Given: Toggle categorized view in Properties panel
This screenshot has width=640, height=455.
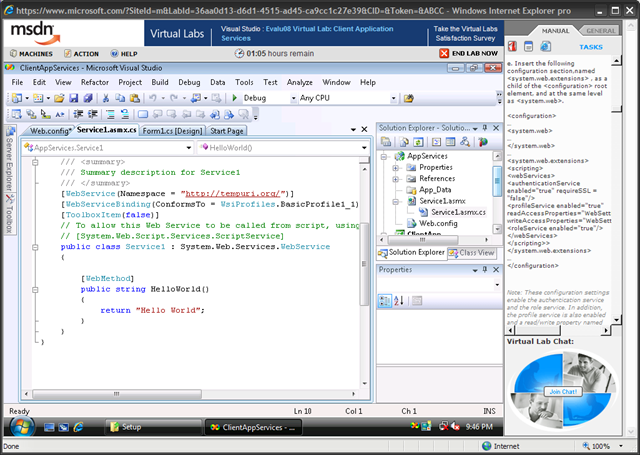Looking at the screenshot, I should pos(384,301).
